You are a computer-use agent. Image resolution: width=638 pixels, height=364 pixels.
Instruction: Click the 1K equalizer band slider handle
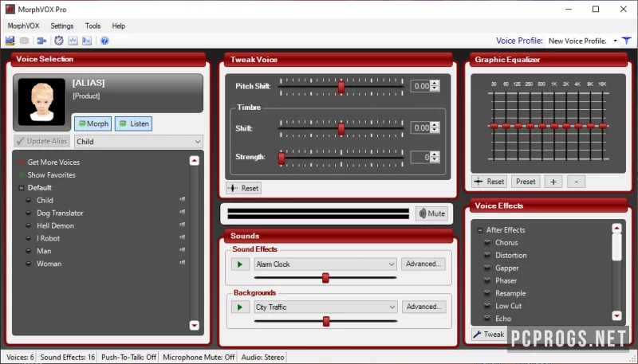pyautogui.click(x=554, y=126)
